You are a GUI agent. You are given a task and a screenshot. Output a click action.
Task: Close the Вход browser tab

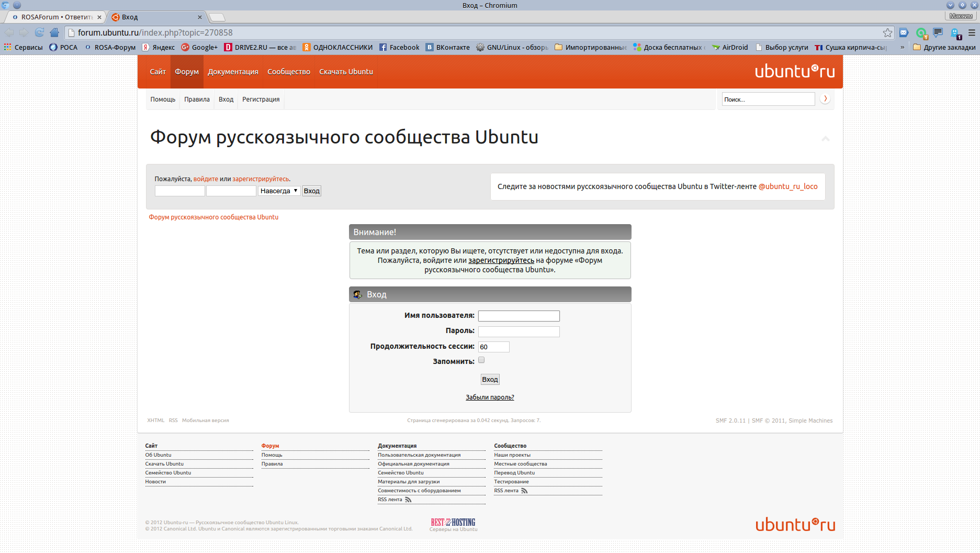pos(200,17)
